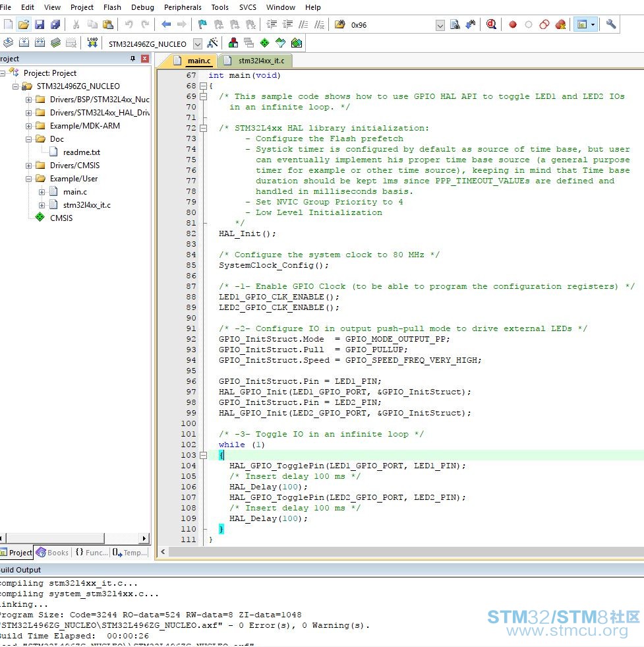Click the Incremental Find icon
Viewport: 644px width, 647px height.
471,24
